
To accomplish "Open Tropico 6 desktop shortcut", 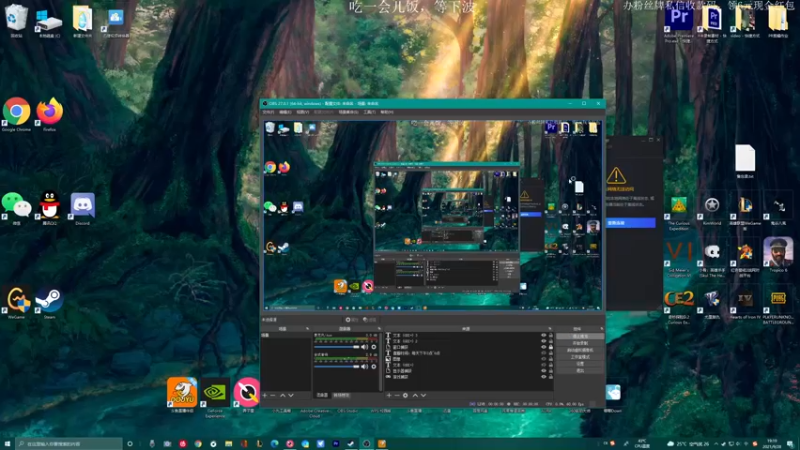I will pos(778,253).
